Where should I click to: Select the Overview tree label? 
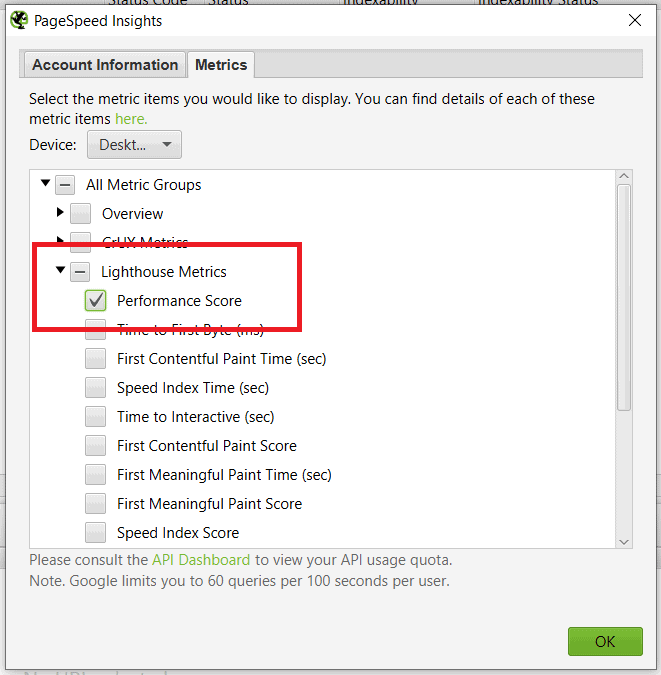133,214
